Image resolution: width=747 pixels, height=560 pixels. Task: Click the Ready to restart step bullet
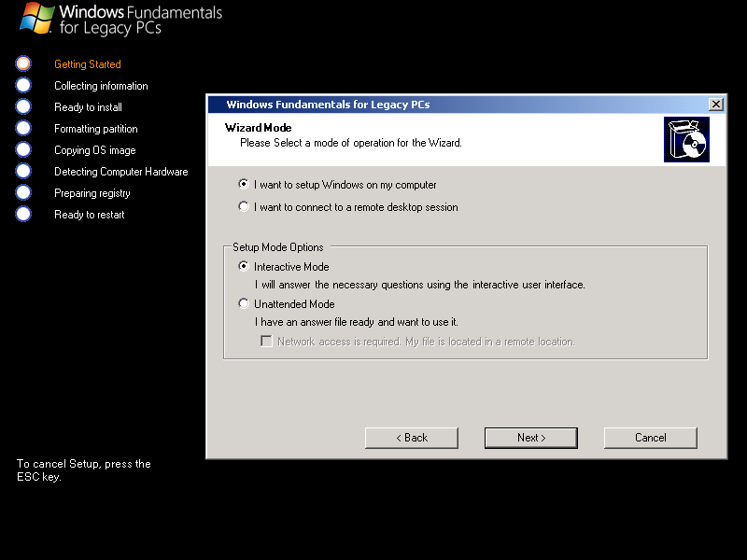click(23, 214)
